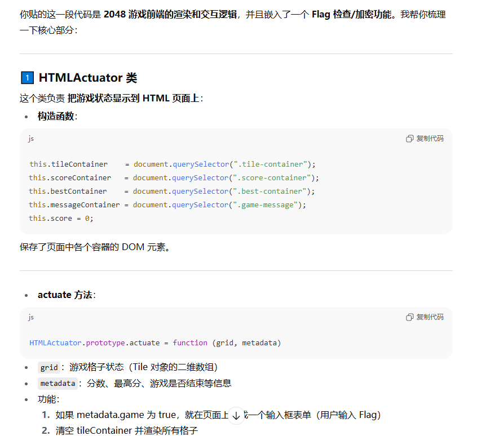Click the "构造函数" bullet item
Viewport: 504px width, 436px height.
[x=57, y=116]
